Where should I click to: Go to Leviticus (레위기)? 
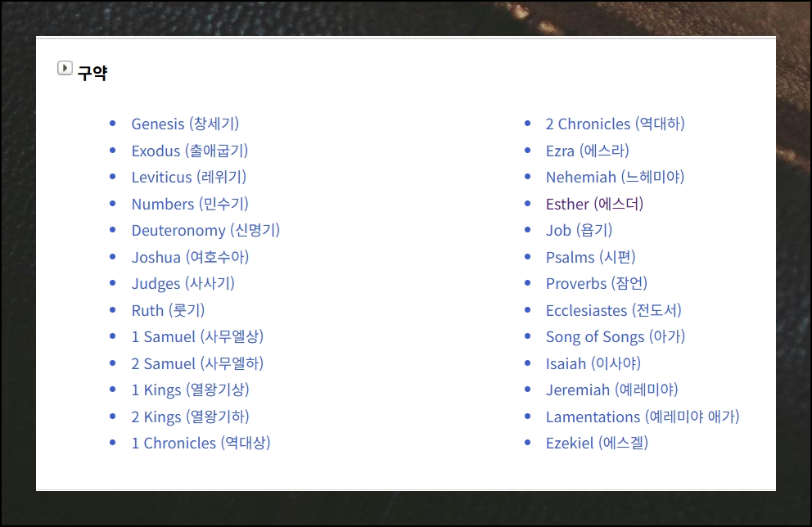pyautogui.click(x=188, y=177)
